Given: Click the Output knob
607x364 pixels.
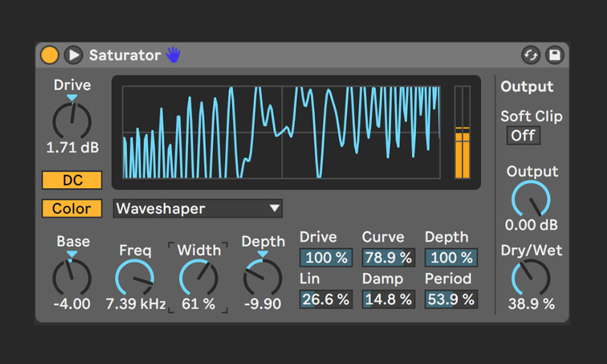Looking at the screenshot, I should click(x=531, y=199).
